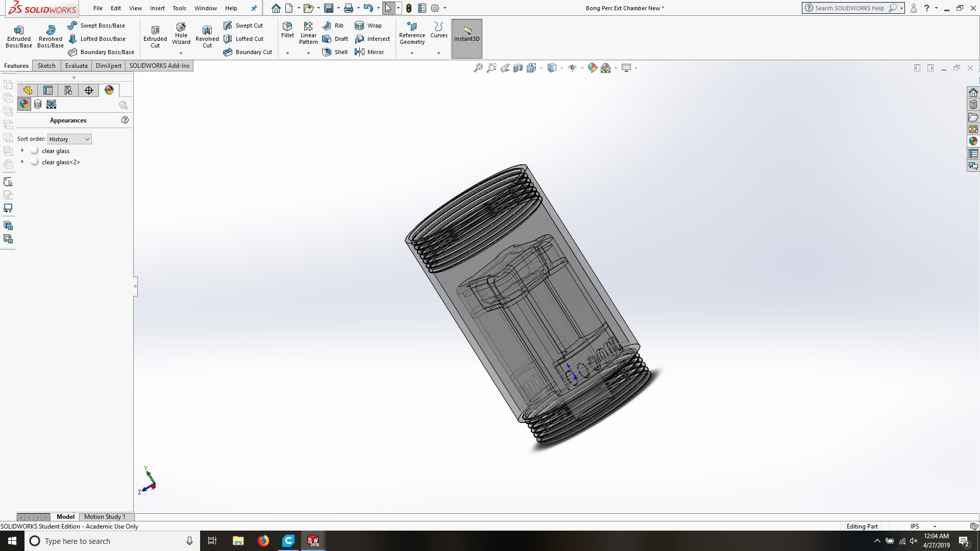This screenshot has width=980, height=551.
Task: Select the Swept Cut tool
Action: 243,26
